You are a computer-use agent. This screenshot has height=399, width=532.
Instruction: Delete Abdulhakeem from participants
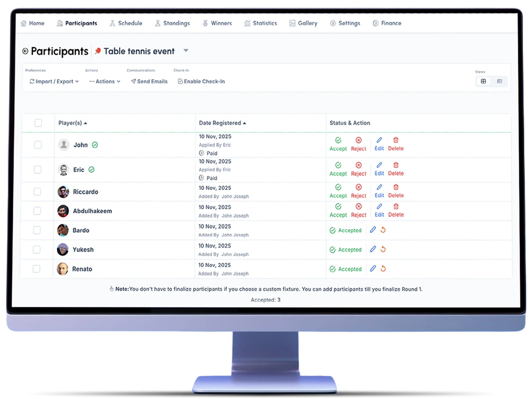(396, 211)
